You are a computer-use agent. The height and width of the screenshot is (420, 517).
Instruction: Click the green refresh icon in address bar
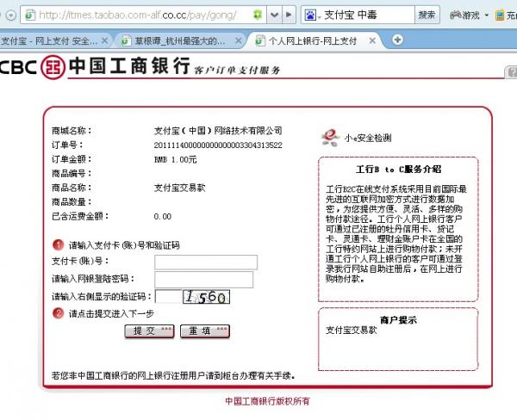257,15
